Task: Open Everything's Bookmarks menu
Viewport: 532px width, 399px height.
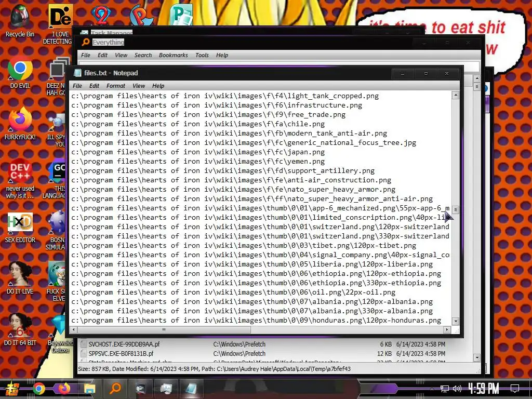Action: coord(174,55)
